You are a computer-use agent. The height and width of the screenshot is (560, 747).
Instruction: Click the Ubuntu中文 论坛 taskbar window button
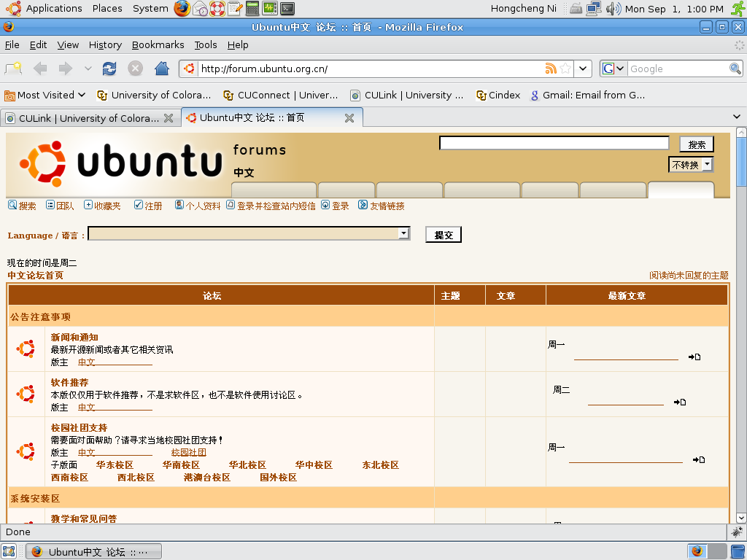[x=93, y=552]
